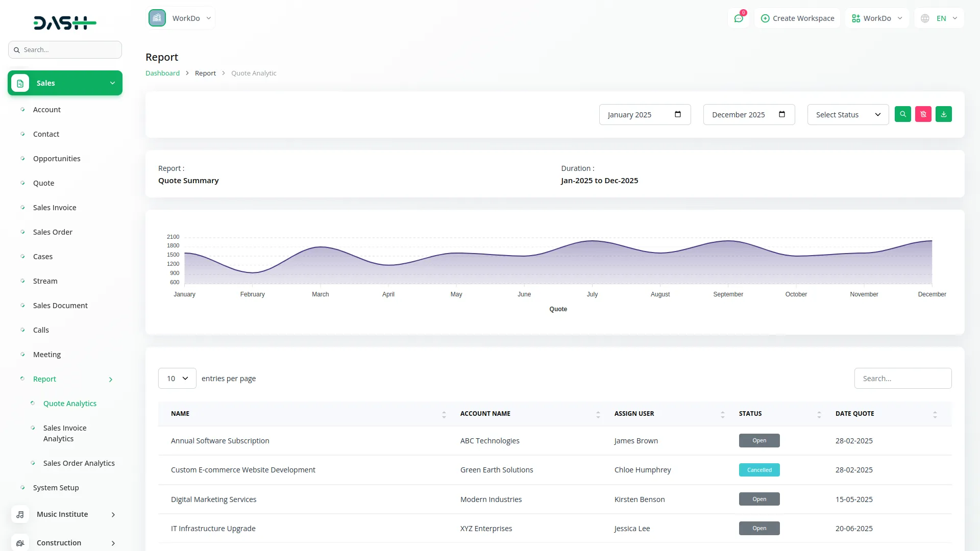Open the chat messages notification icon
The image size is (980, 551).
point(738,18)
